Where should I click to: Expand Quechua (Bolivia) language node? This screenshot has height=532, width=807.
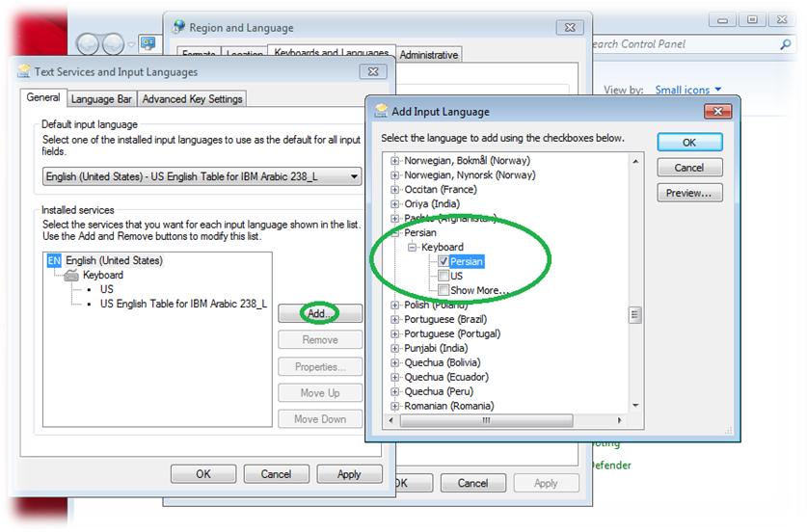click(394, 362)
